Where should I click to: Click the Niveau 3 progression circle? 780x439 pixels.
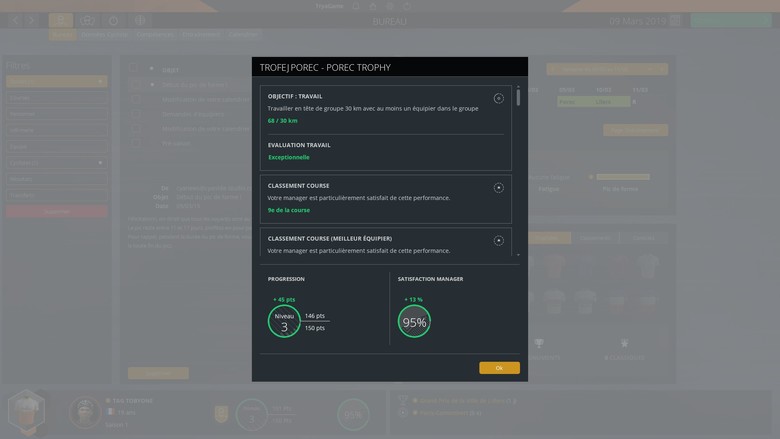[x=284, y=322]
